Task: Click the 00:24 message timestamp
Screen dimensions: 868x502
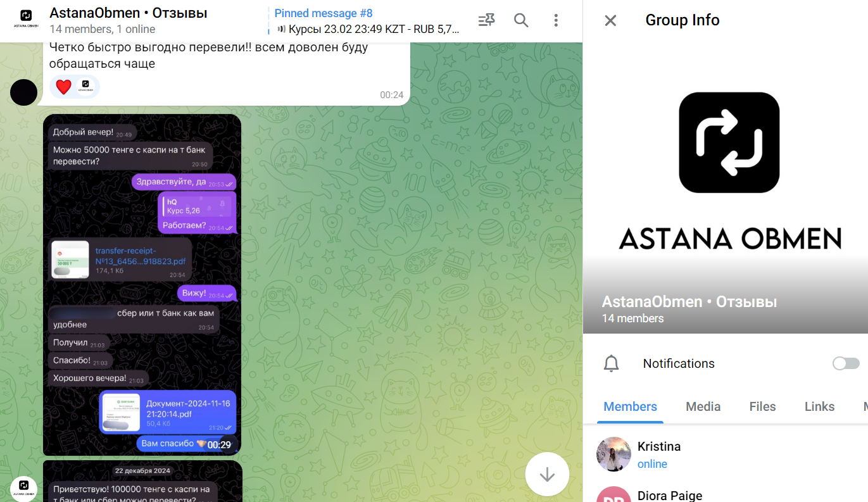Action: click(391, 95)
